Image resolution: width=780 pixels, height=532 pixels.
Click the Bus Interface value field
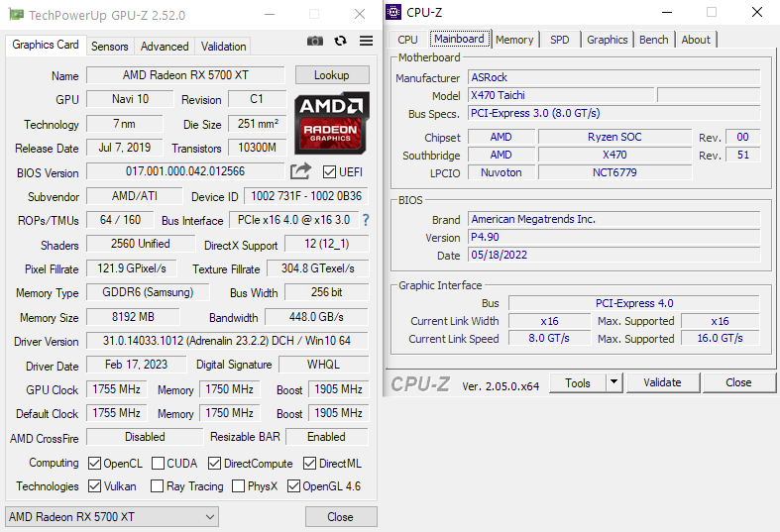pos(294,220)
